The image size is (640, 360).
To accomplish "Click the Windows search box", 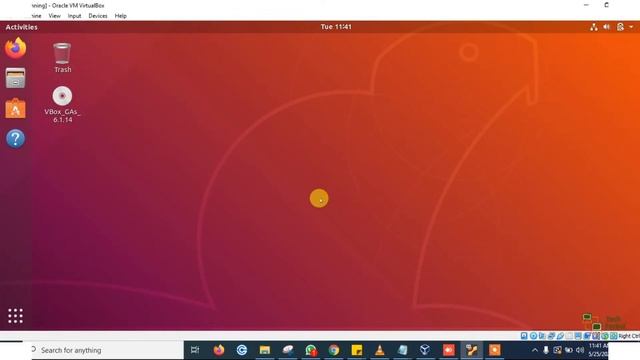I will [107, 350].
